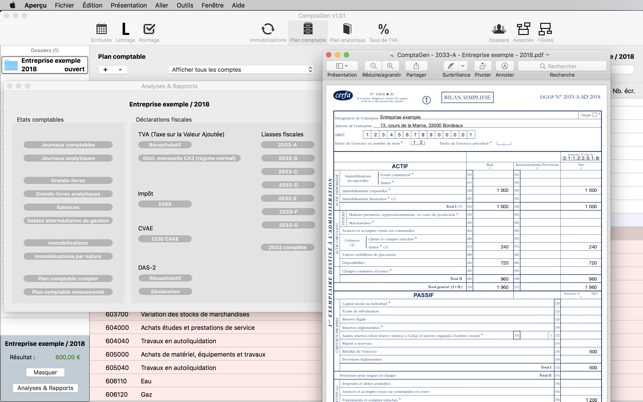Open the Taux de TVA percent icon
The height and width of the screenshot is (402, 643).
click(x=383, y=29)
